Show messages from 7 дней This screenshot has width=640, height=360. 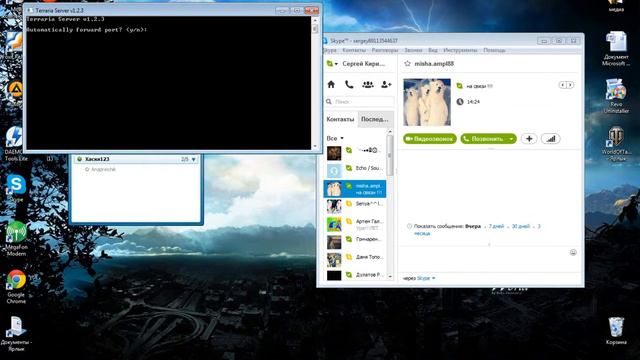(x=496, y=226)
